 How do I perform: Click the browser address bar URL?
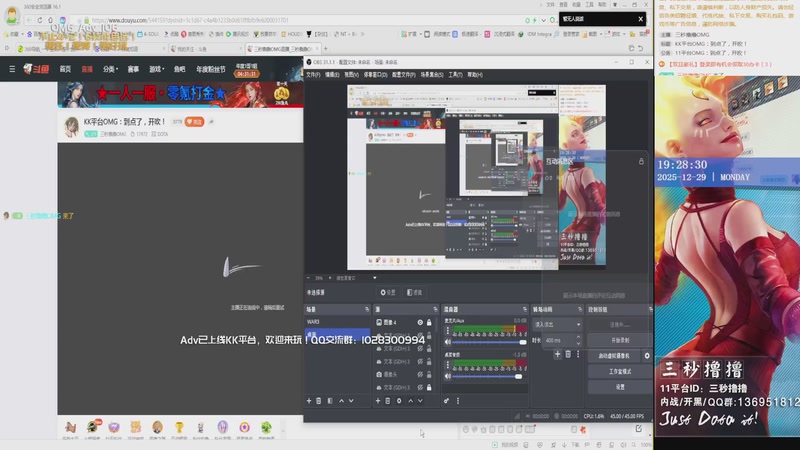tap(190, 20)
